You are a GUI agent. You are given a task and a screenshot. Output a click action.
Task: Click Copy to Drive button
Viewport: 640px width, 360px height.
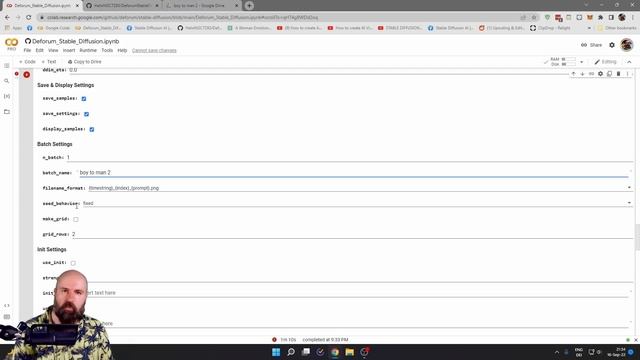pyautogui.click(x=84, y=62)
